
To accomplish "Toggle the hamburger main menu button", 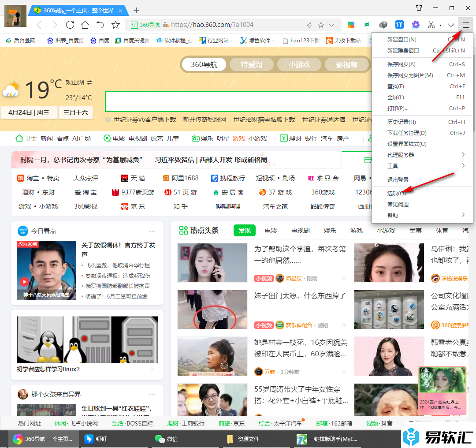I will tap(466, 25).
